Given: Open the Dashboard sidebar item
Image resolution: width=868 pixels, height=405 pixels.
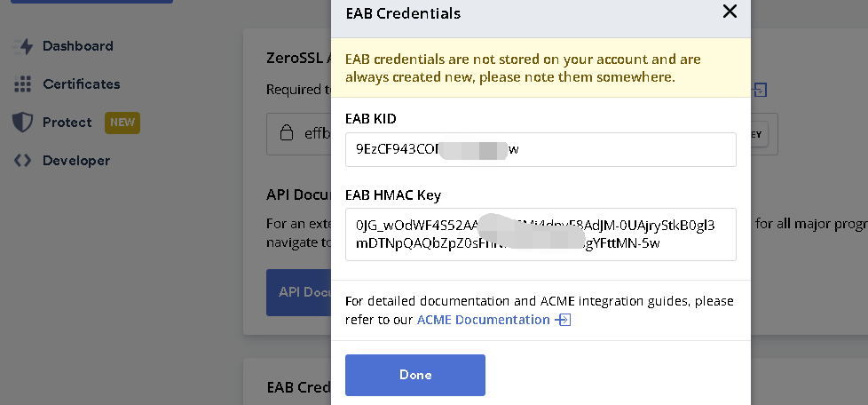Looking at the screenshot, I should coord(77,46).
